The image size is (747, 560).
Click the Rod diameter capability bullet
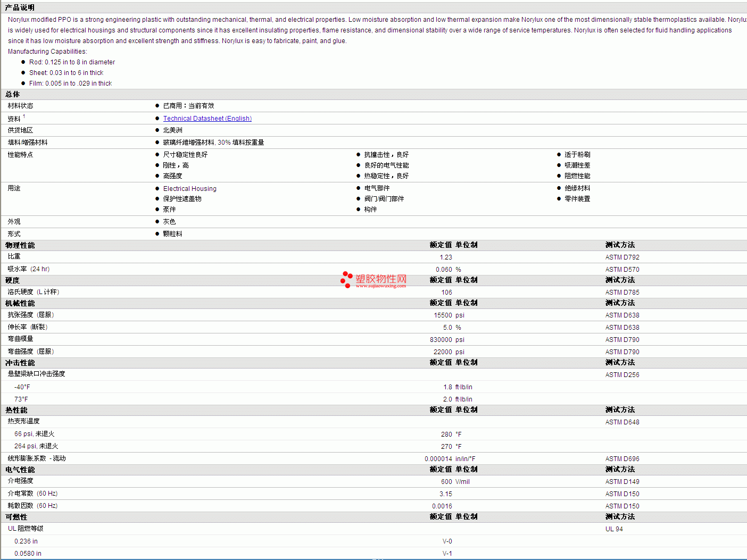72,62
